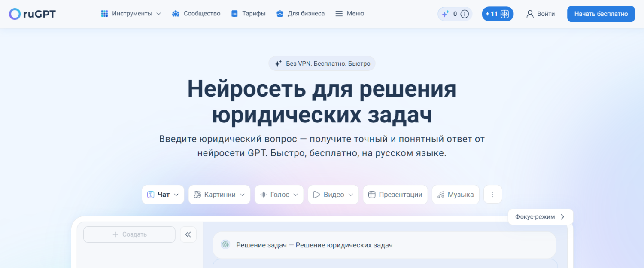Expand the Голос dropdown
The height and width of the screenshot is (268, 644).
point(279,195)
